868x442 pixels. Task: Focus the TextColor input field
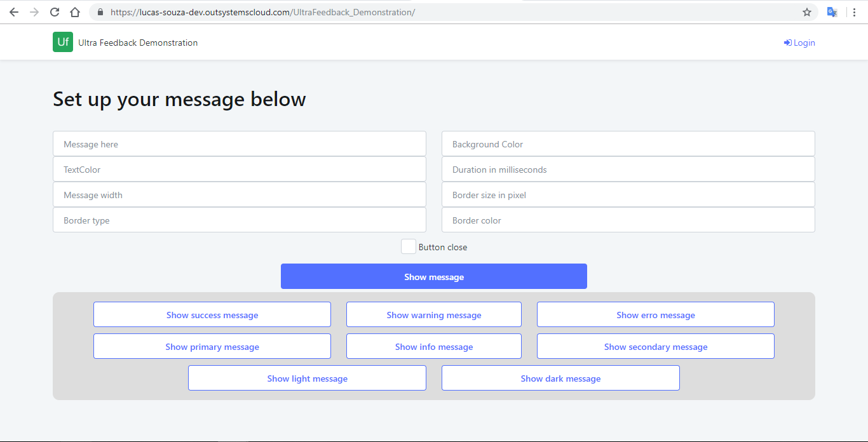pos(240,169)
